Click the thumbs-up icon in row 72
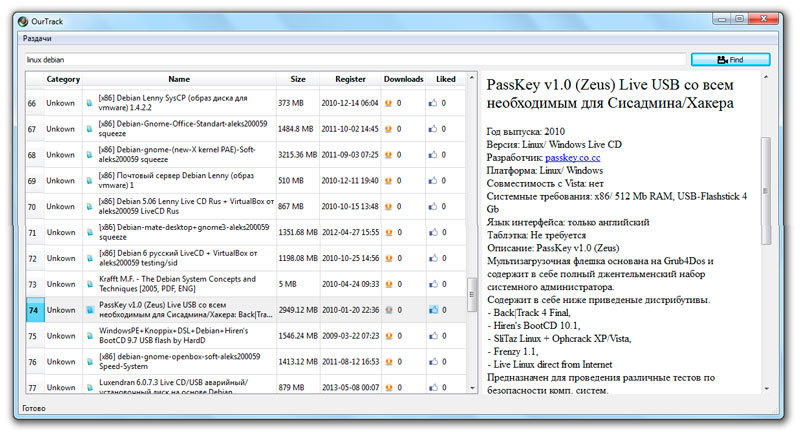This screenshot has height=432, width=800. pyautogui.click(x=433, y=259)
